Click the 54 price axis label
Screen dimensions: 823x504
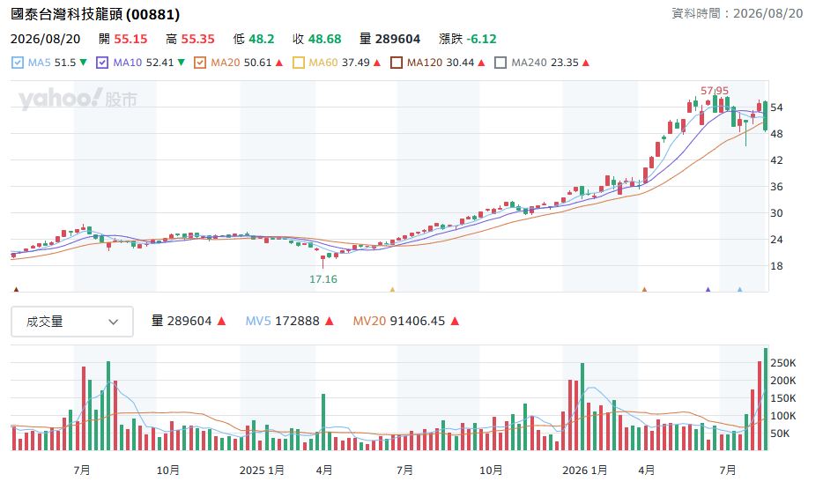[x=777, y=107]
